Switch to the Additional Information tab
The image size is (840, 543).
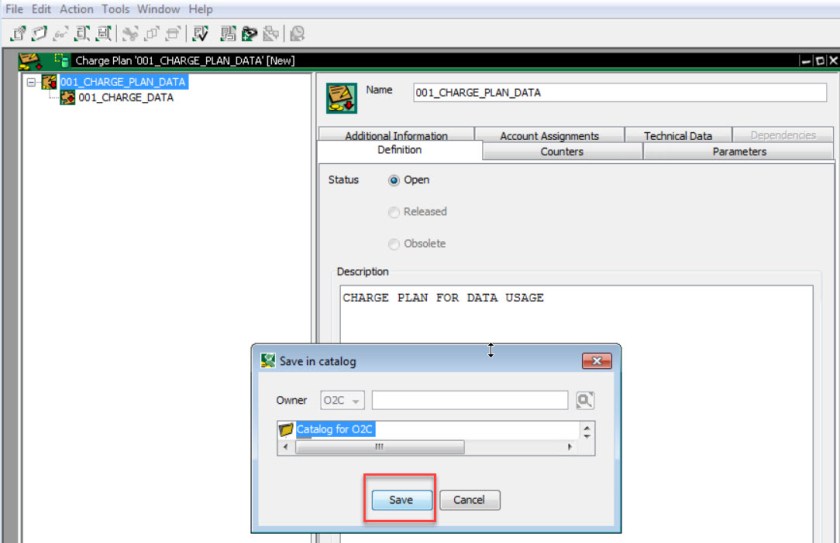[x=396, y=135]
